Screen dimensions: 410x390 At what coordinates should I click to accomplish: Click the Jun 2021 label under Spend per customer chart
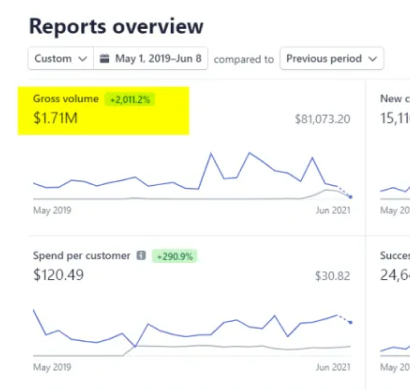pos(333,367)
